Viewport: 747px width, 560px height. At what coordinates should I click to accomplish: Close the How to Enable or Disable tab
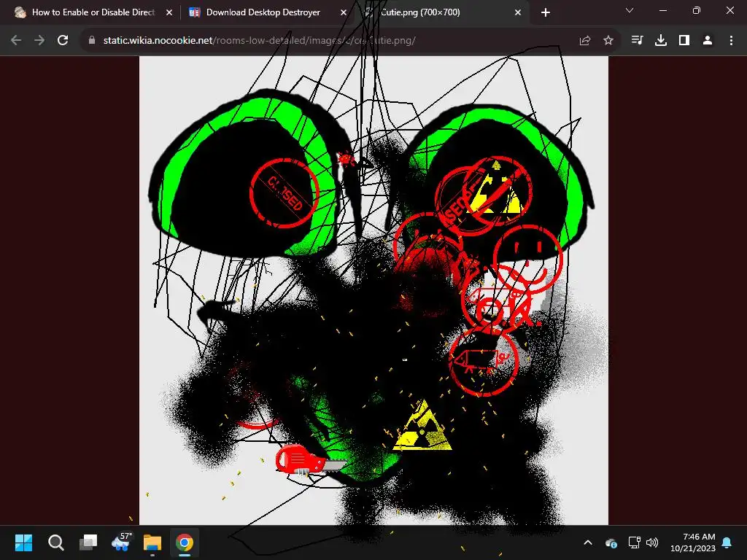click(x=169, y=12)
